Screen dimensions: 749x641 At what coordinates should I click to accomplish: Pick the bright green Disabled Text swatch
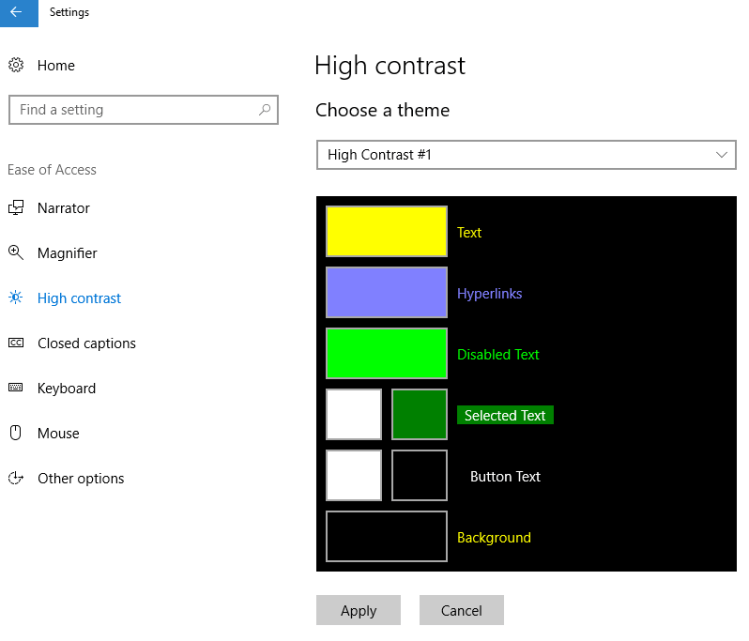click(x=386, y=353)
